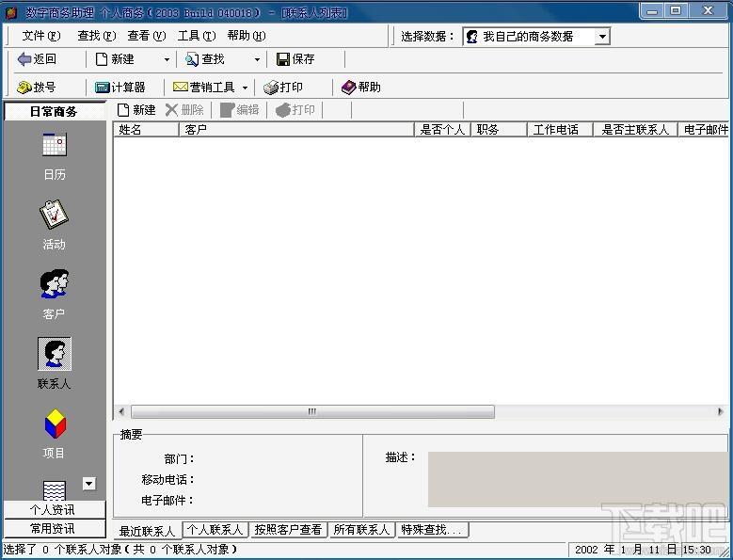733x560 pixels.
Task: Switch to the 所有联系人 tab
Action: click(x=362, y=530)
